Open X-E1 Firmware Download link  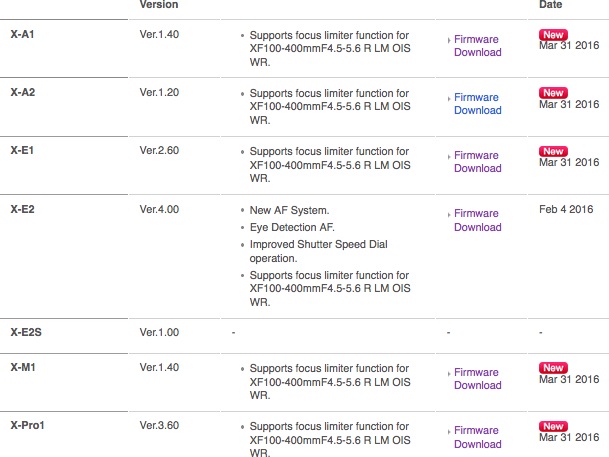click(478, 162)
